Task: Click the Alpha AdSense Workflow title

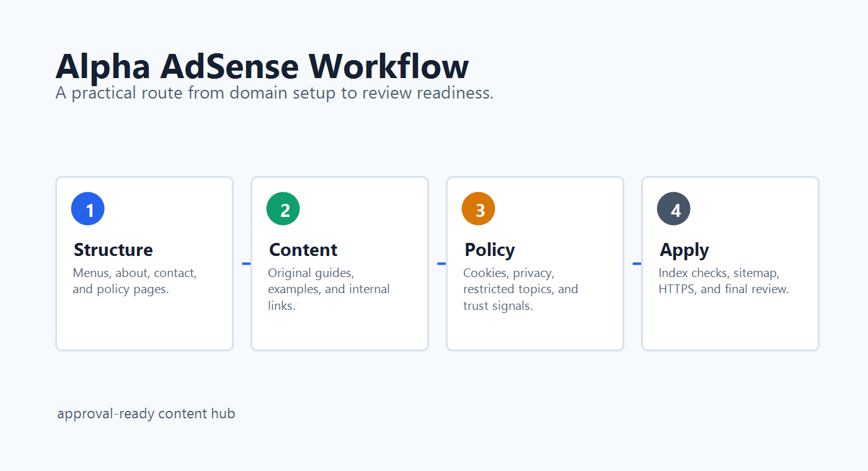Action: 262,66
